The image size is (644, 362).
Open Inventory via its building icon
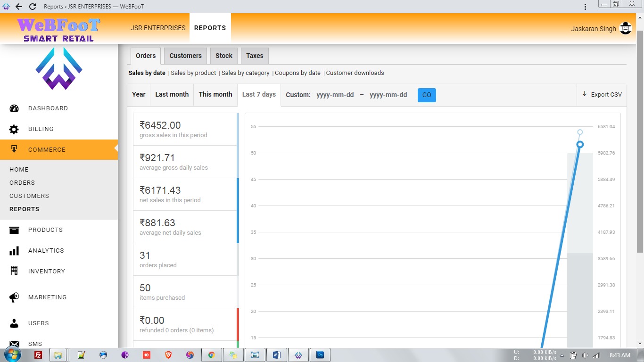[14, 271]
